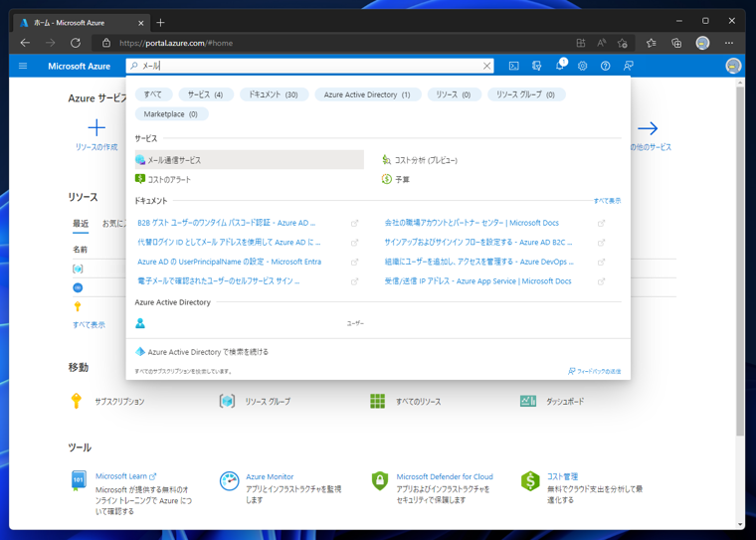This screenshot has width=756, height=540.
Task: Open ダッシュボード navigation shortcut
Action: (552, 401)
